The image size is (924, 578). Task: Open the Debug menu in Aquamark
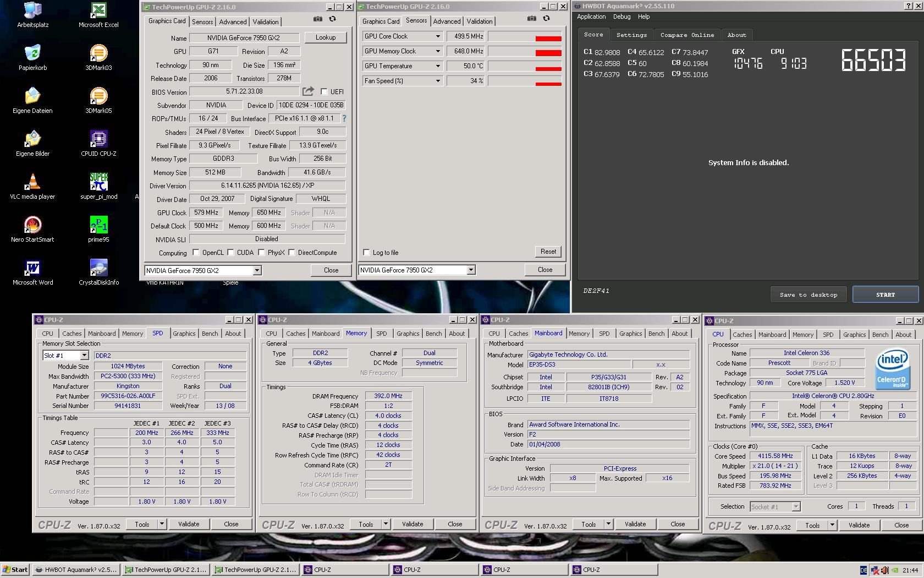(x=621, y=17)
